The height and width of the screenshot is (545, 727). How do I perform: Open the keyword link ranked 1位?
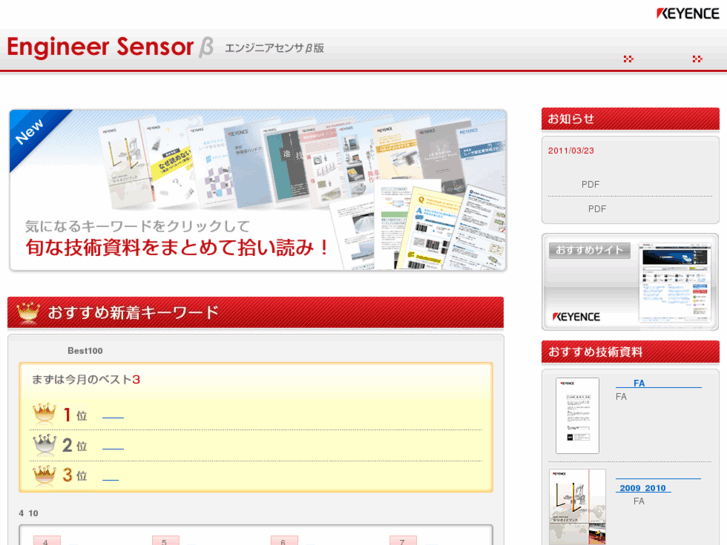coord(113,417)
